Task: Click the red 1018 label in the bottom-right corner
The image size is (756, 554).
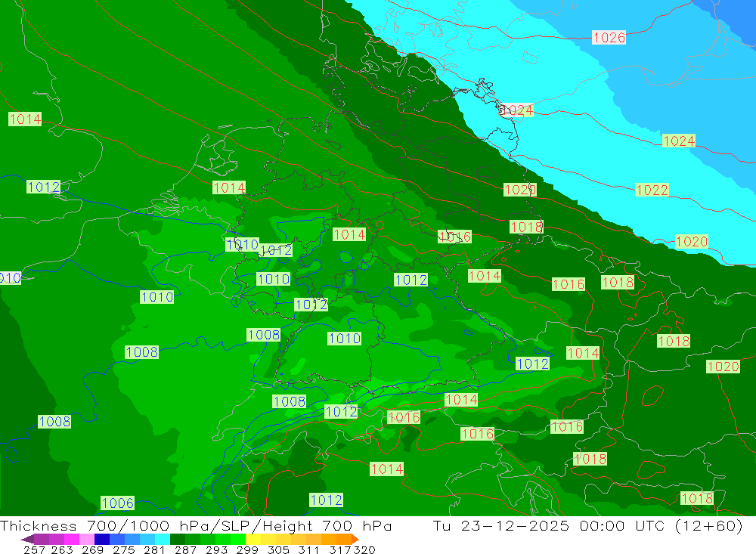Action: 697,499
